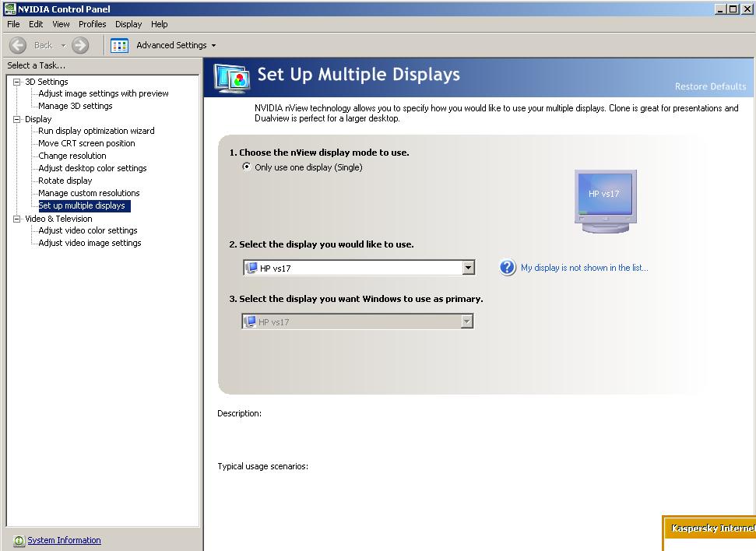This screenshot has height=551, width=756.
Task: Select 'Rotate display' task
Action: (65, 181)
